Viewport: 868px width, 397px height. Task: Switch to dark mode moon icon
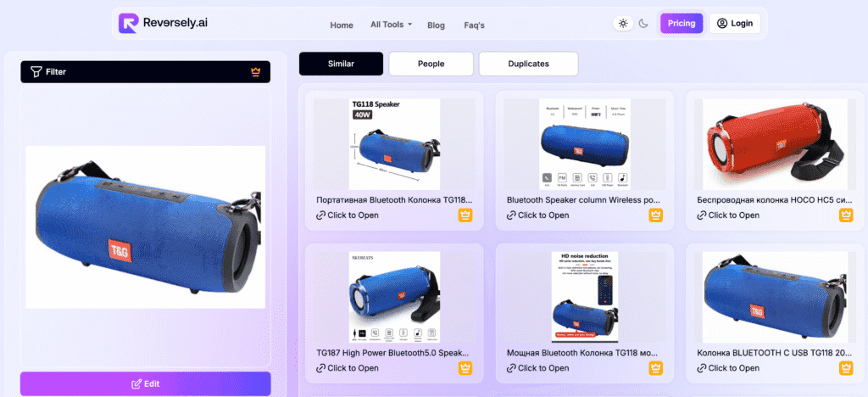point(643,23)
